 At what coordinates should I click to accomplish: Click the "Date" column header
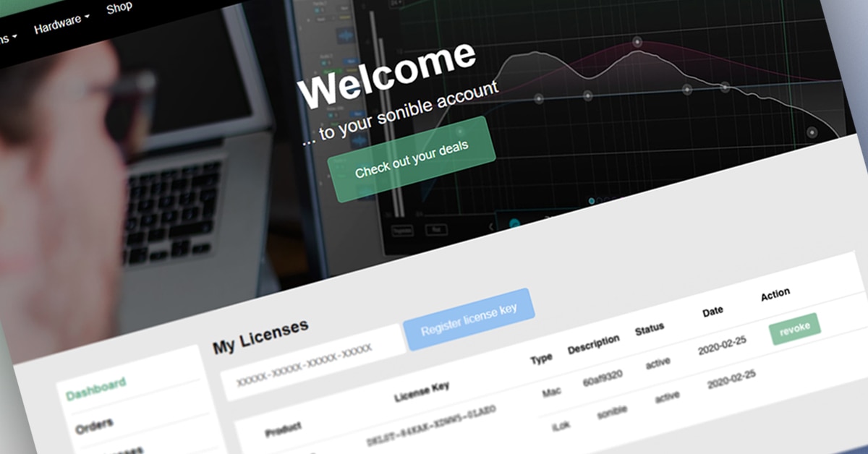[x=712, y=312]
